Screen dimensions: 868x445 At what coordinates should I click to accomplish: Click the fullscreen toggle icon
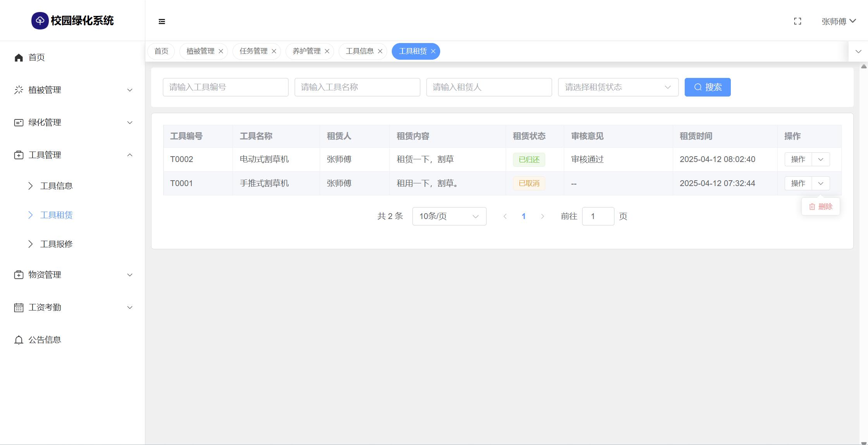(x=797, y=21)
